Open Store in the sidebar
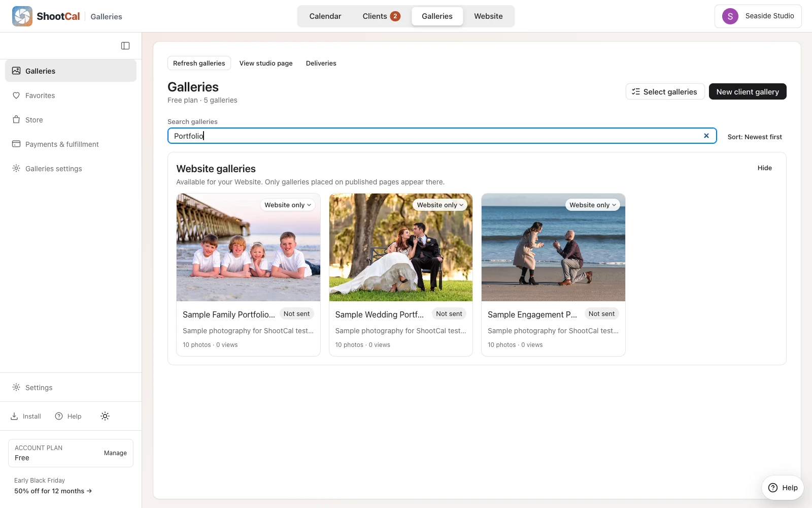 click(71, 120)
